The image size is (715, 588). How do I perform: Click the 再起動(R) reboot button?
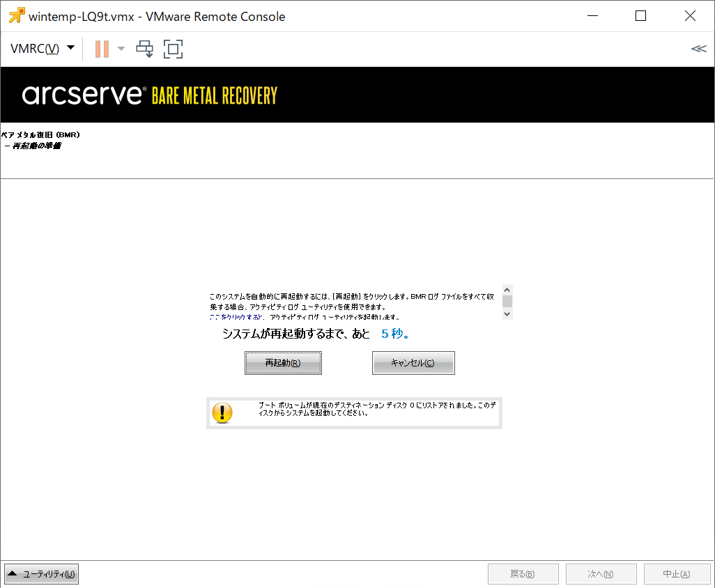click(283, 363)
